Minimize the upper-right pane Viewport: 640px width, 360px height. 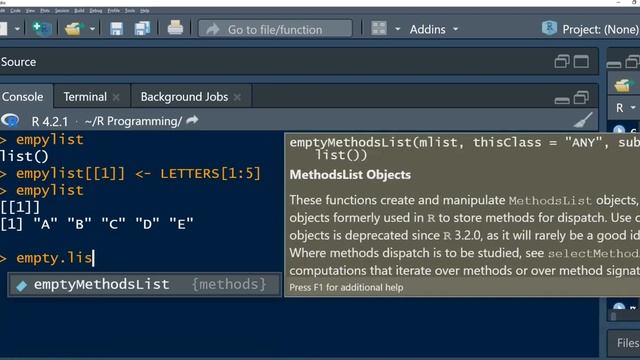[x=614, y=64]
